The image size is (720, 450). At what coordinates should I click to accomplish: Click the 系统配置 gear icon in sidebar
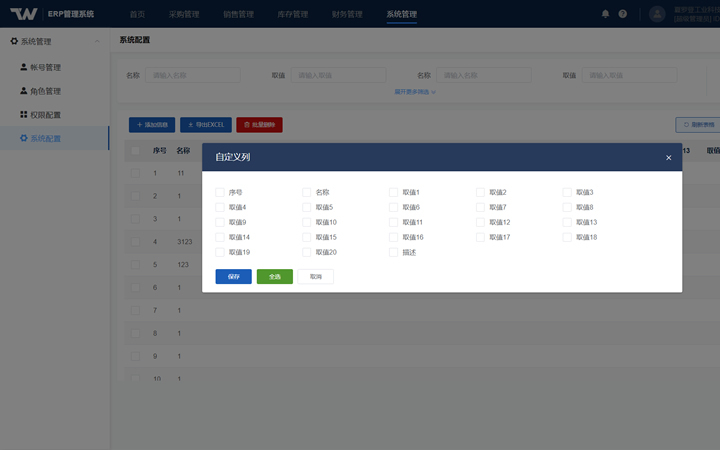click(24, 138)
